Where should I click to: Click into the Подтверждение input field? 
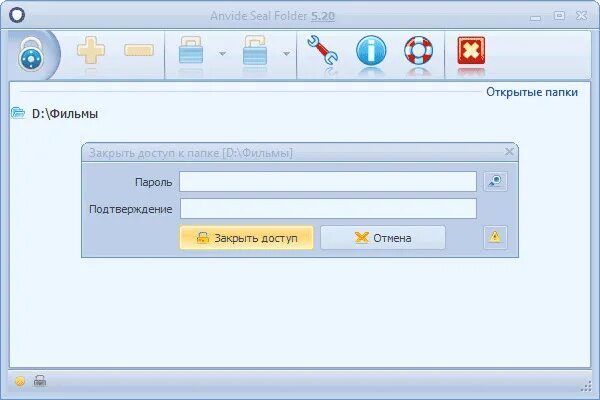coord(328,209)
